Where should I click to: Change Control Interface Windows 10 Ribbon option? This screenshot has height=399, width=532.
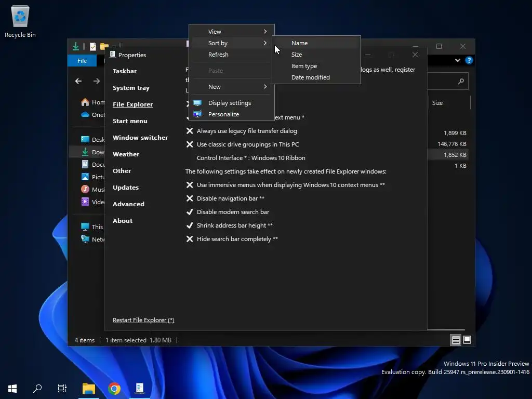pyautogui.click(x=251, y=158)
